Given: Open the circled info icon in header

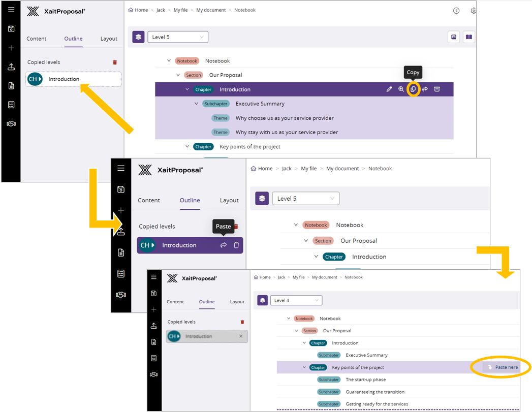Looking at the screenshot, I should [456, 11].
